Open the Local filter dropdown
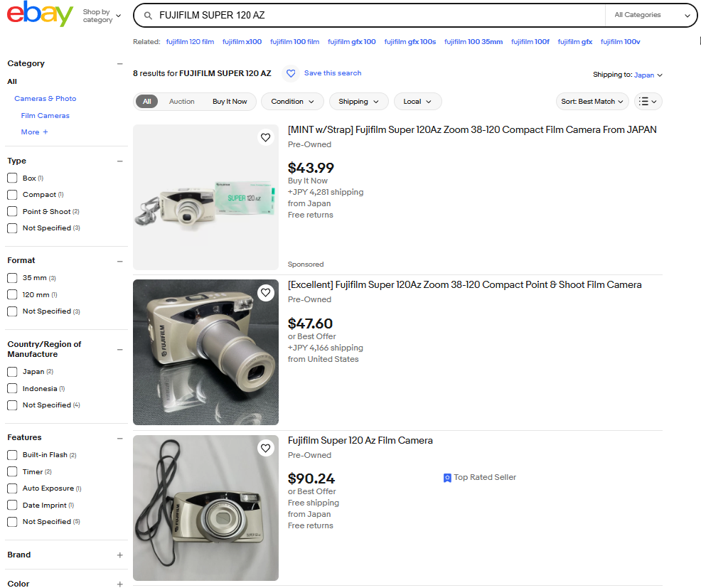The width and height of the screenshot is (701, 588). (x=417, y=102)
